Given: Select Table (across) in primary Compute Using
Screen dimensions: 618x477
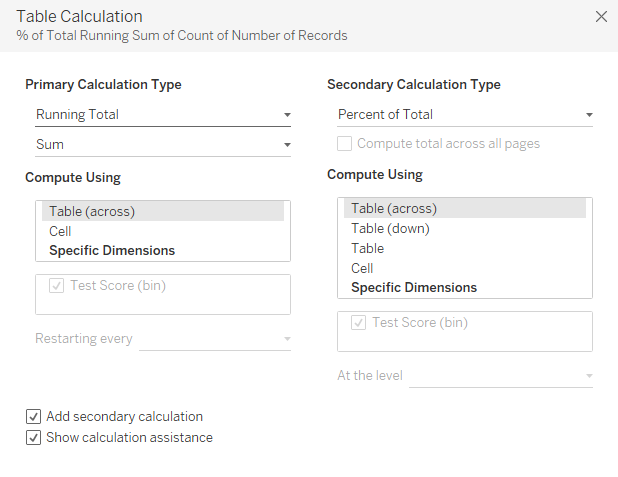Looking at the screenshot, I should (x=92, y=211).
